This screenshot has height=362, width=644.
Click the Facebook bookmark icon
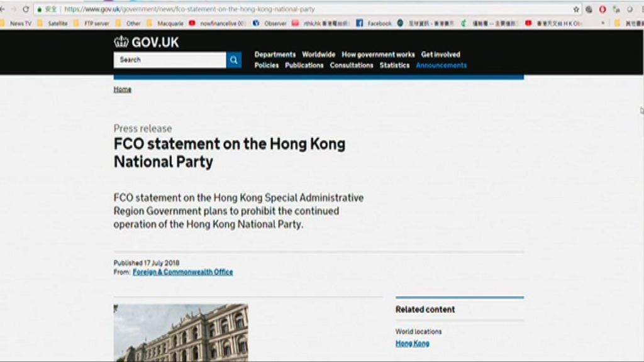[360, 22]
